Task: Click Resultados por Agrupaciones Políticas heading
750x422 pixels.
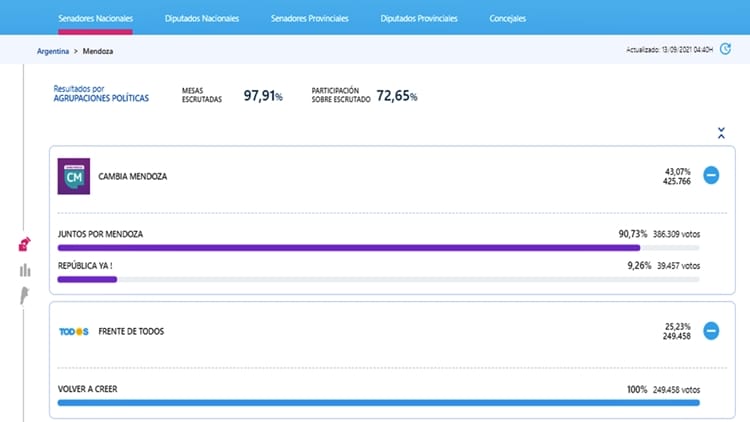Action: point(101,93)
